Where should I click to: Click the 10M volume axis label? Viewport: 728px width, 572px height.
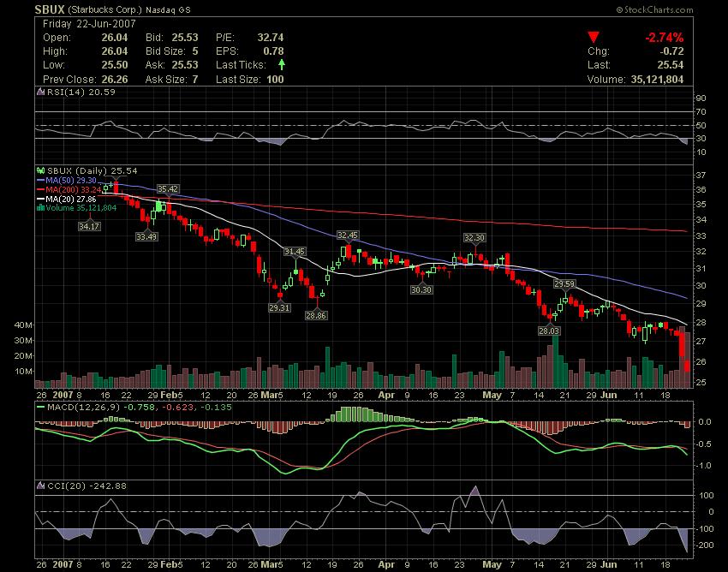click(23, 372)
